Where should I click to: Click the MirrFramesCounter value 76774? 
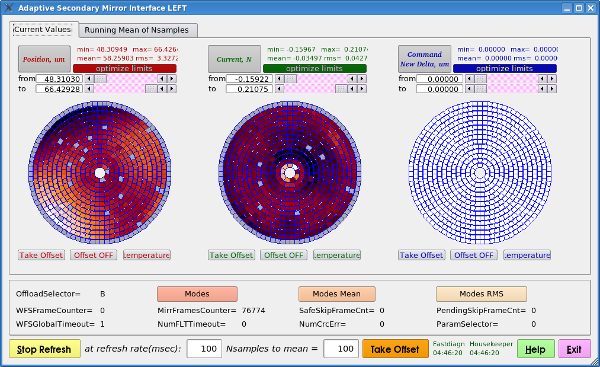coord(254,311)
